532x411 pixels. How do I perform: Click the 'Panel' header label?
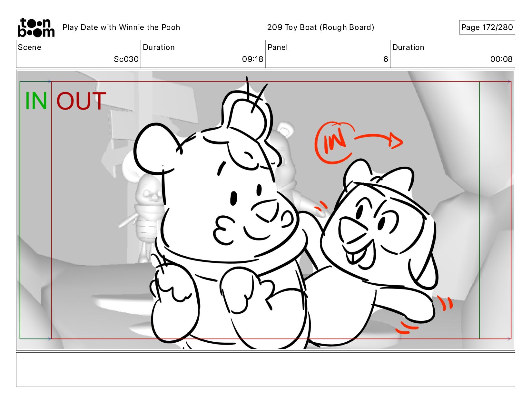[x=278, y=47]
